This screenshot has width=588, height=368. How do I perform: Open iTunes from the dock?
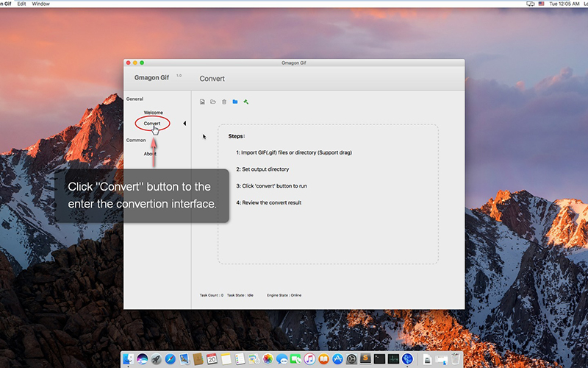309,359
